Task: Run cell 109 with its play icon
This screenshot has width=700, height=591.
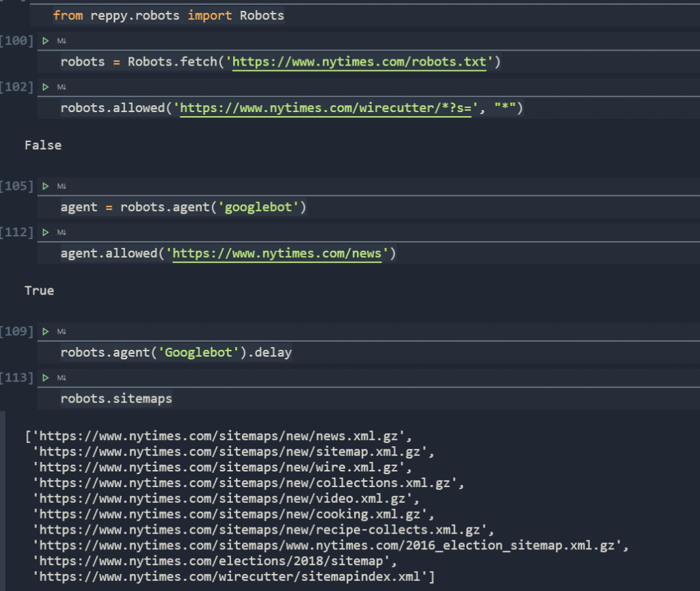Action: [46, 331]
